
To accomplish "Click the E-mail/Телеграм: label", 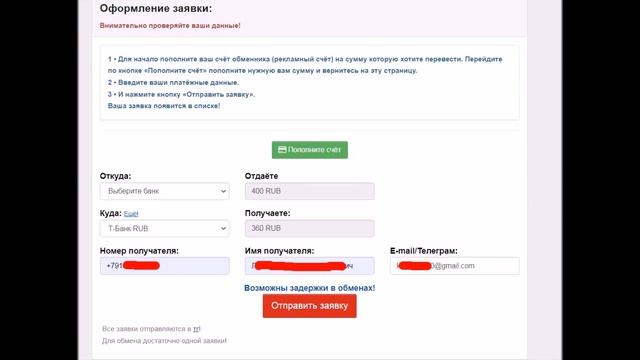I will pyautogui.click(x=424, y=251).
